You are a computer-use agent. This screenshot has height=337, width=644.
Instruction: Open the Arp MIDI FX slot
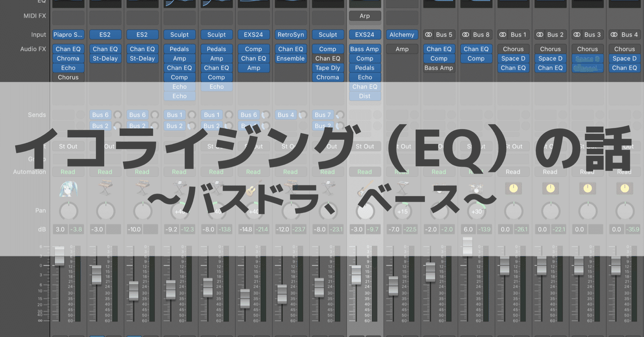tap(365, 16)
